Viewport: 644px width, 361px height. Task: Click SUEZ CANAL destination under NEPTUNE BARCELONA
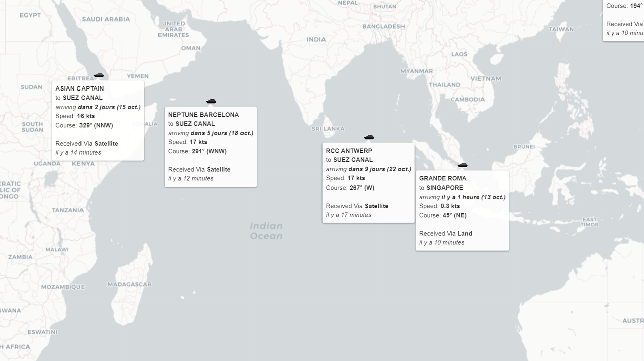point(195,124)
